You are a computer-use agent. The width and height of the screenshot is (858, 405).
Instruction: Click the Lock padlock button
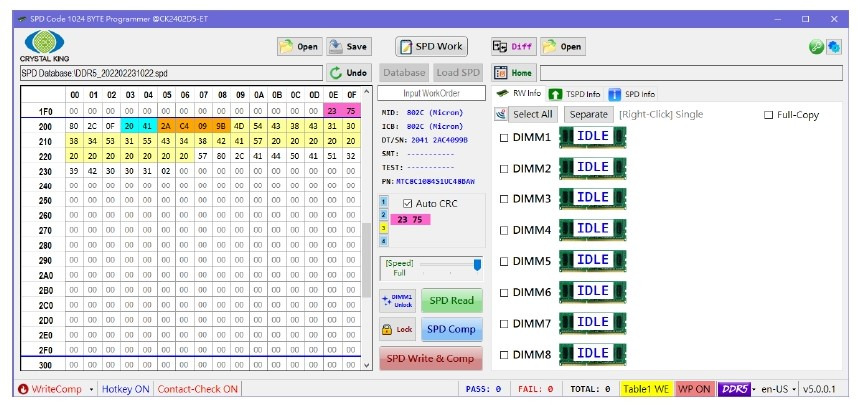(397, 329)
